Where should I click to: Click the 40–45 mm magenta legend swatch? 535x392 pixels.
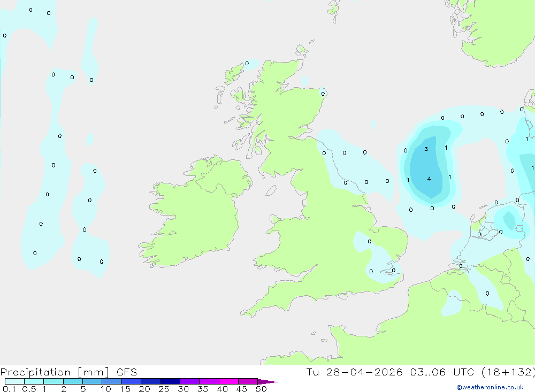coord(228,381)
